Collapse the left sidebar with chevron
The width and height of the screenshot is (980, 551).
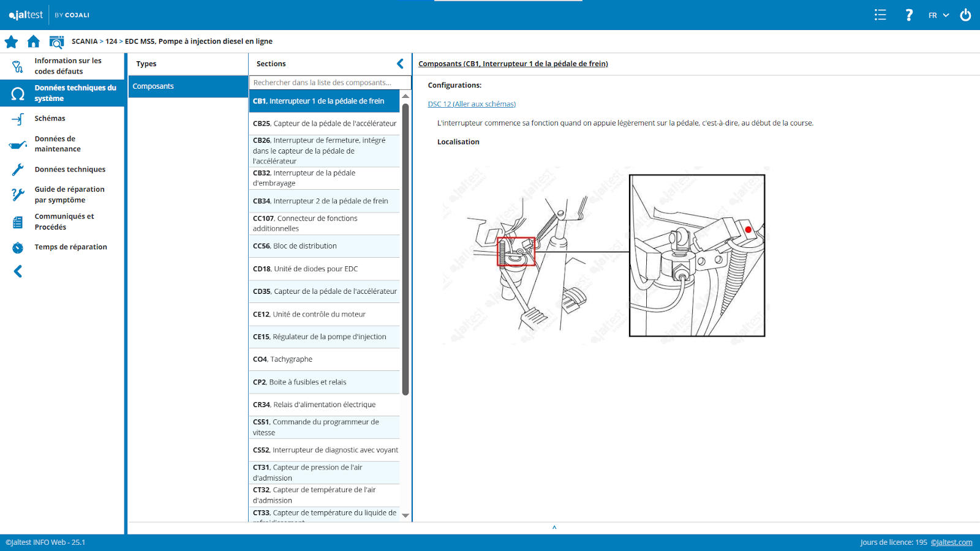(18, 271)
